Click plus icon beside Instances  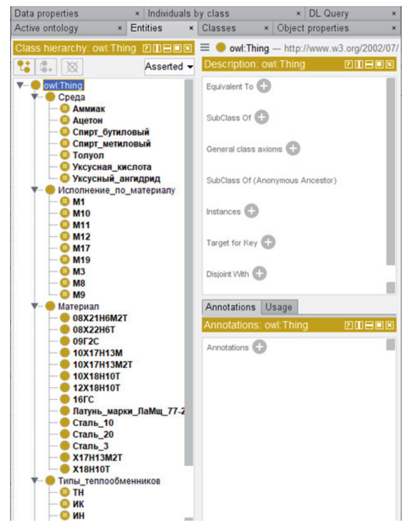251,211
